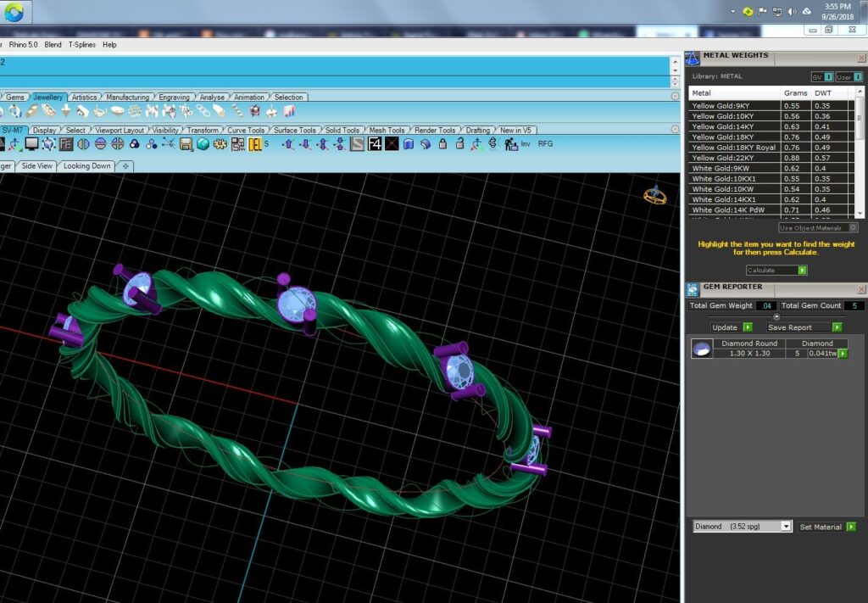Click the save floppy disk icon
This screenshot has width=868, height=603.
coord(186,144)
